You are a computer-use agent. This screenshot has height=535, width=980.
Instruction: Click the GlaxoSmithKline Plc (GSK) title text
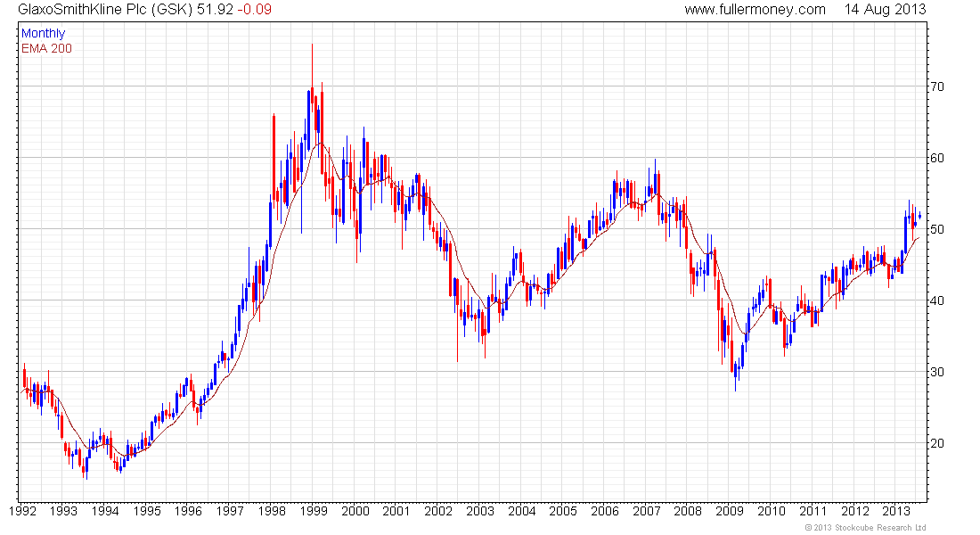[x=105, y=10]
